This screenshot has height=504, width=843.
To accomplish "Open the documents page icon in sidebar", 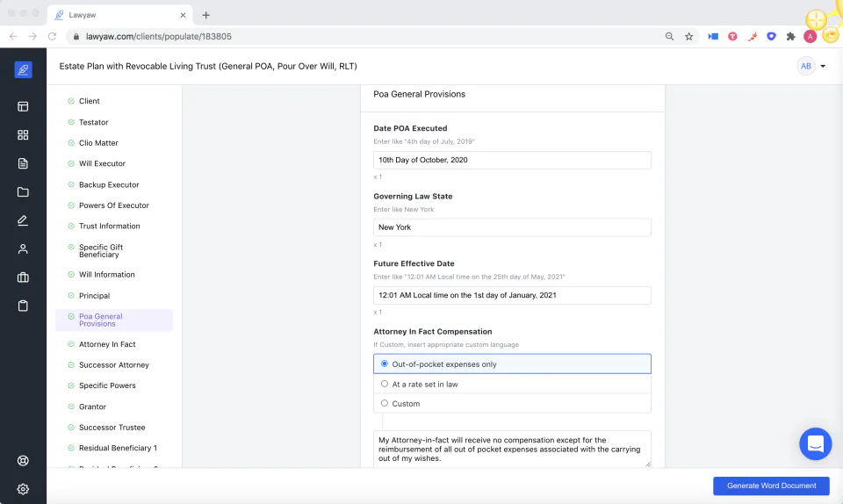I will pos(23,163).
